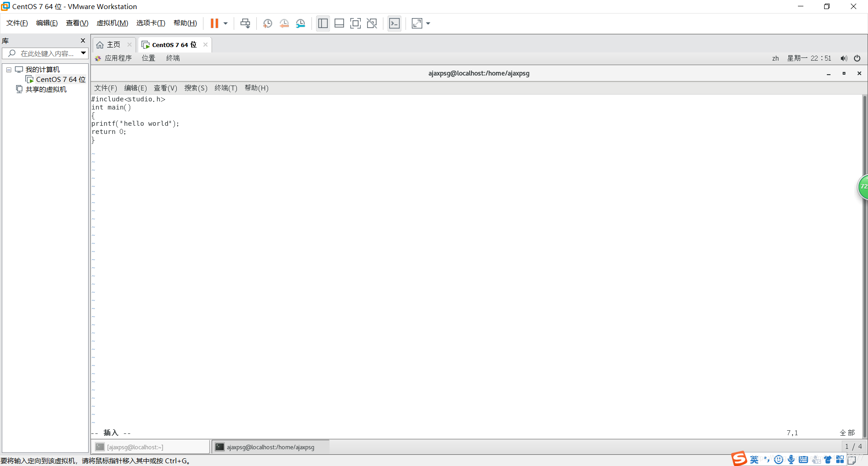The image size is (868, 466).
Task: Open VMware 帮助(H) menu
Action: [x=185, y=23]
